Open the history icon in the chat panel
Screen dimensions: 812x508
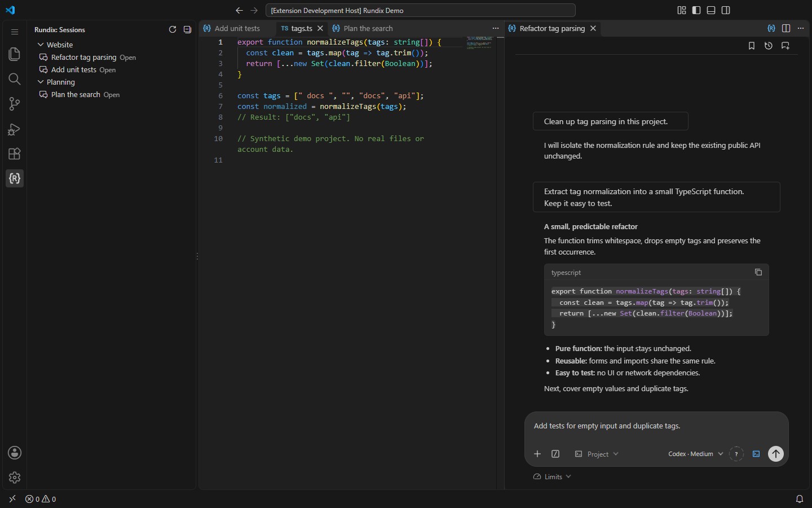[x=769, y=46]
